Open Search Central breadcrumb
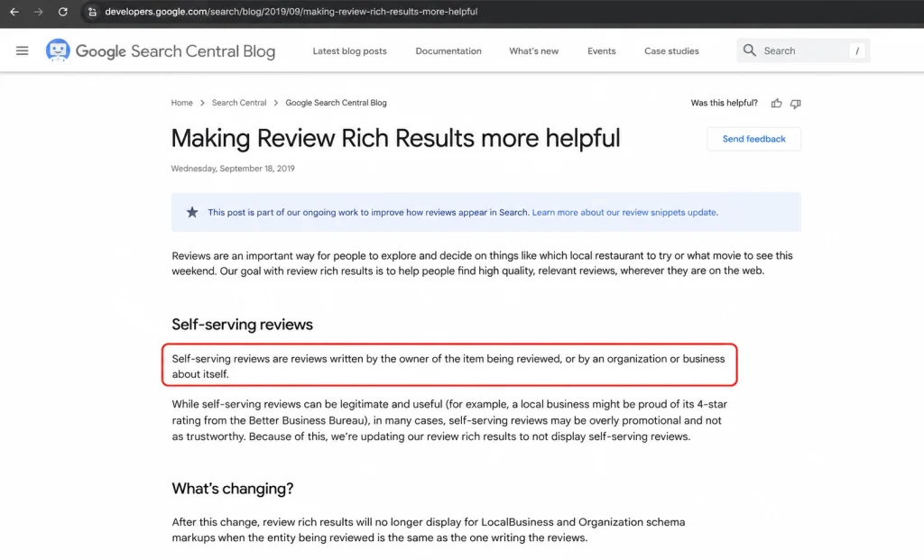This screenshot has width=924, height=560. pyautogui.click(x=238, y=103)
